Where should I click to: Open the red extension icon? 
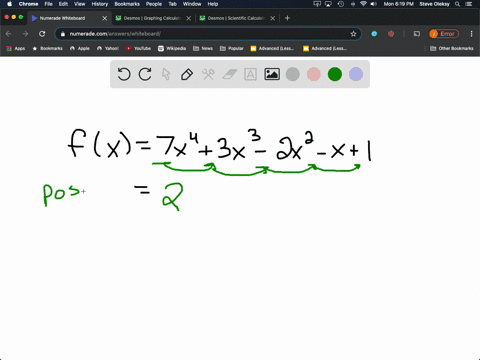click(x=391, y=34)
